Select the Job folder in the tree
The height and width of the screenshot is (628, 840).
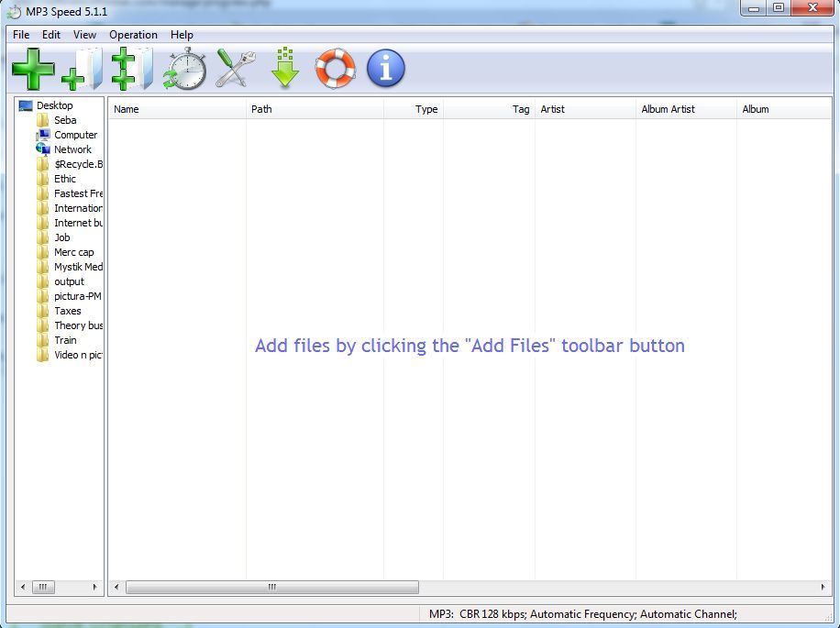[x=61, y=237]
